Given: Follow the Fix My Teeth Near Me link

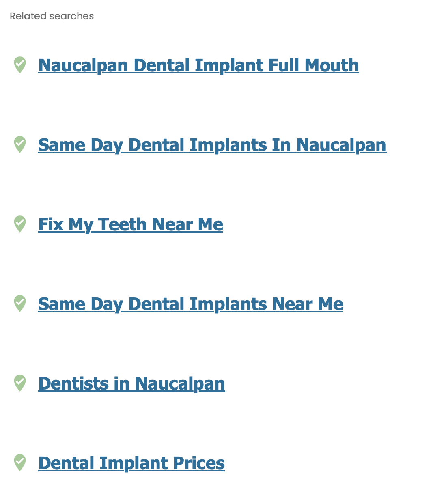Looking at the screenshot, I should [130, 224].
